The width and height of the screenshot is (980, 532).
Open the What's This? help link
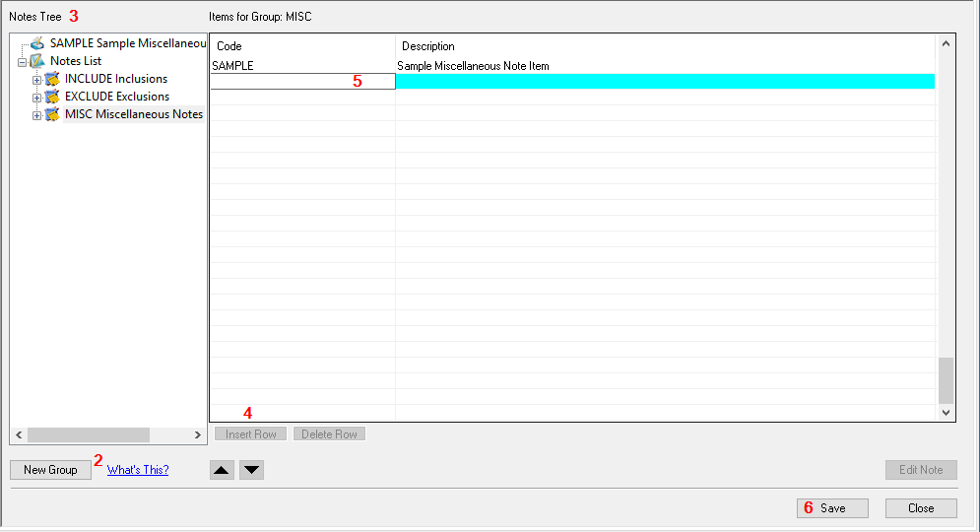(138, 470)
